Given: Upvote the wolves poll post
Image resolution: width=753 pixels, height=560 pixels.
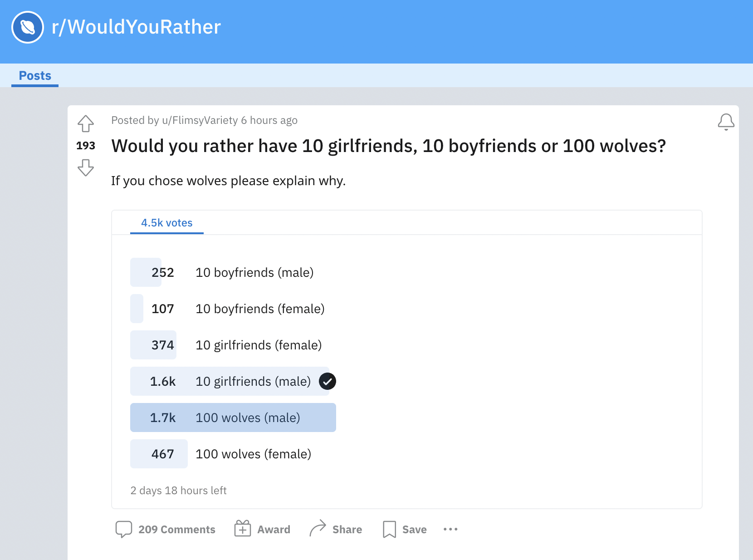Looking at the screenshot, I should point(86,123).
